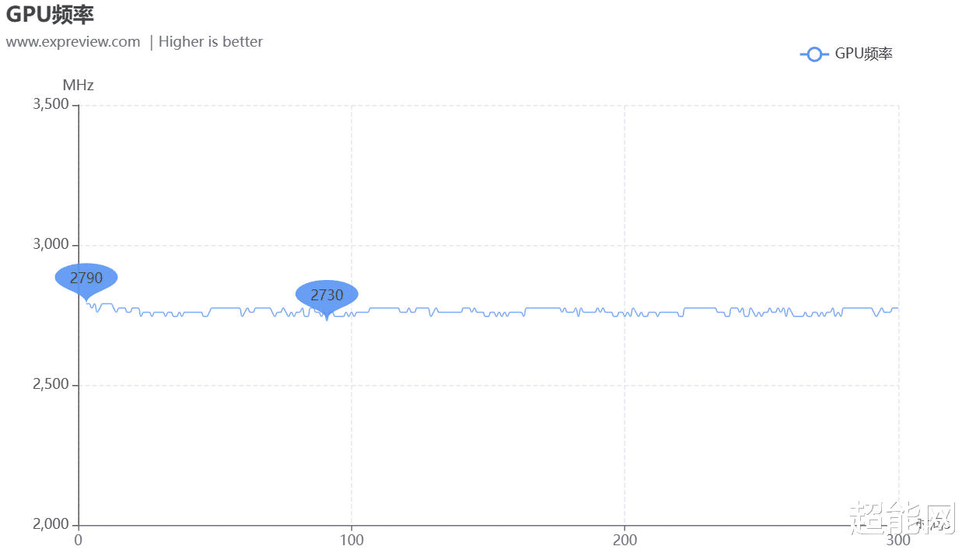Open the www.expreview.com subtitle link
This screenshot has width=976, height=560.
point(73,42)
